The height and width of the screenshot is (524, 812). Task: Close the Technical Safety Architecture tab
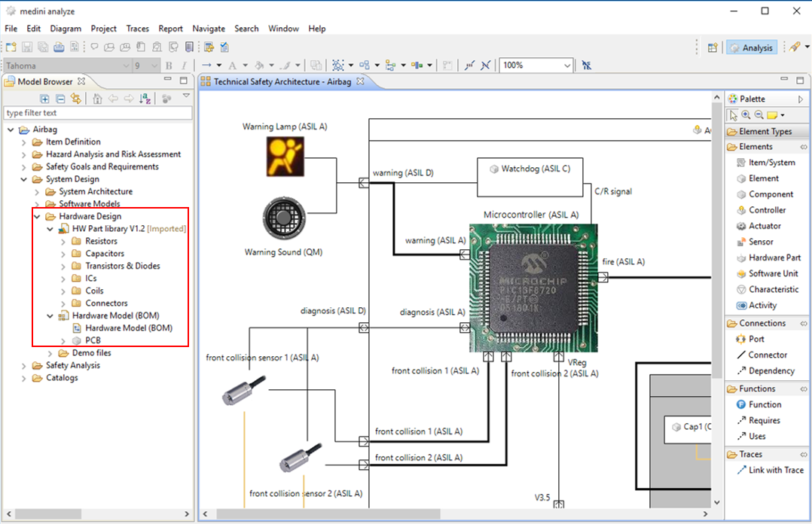click(x=360, y=81)
